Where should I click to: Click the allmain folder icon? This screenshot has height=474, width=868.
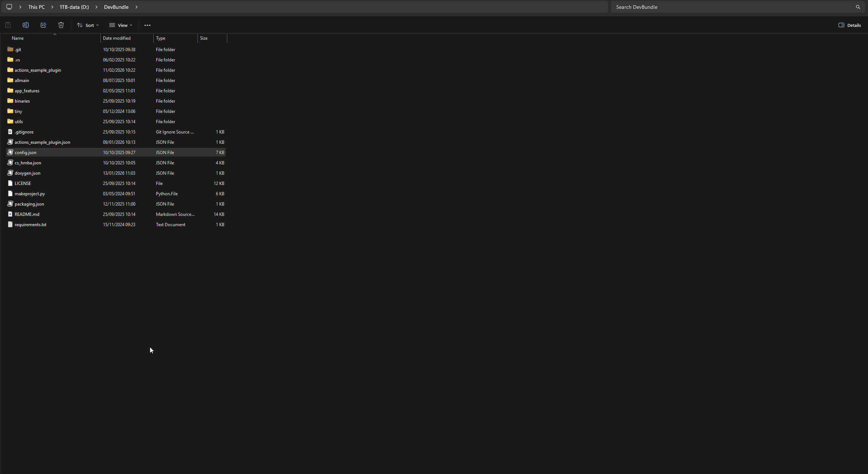pos(10,80)
